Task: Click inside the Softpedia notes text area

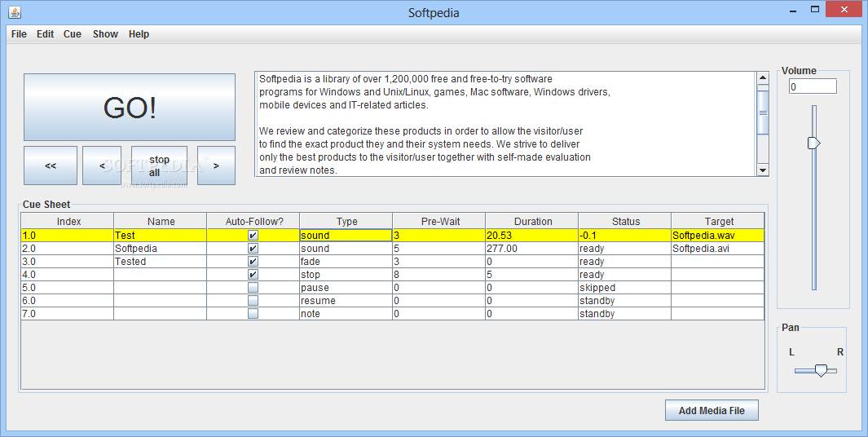Action: [505, 124]
